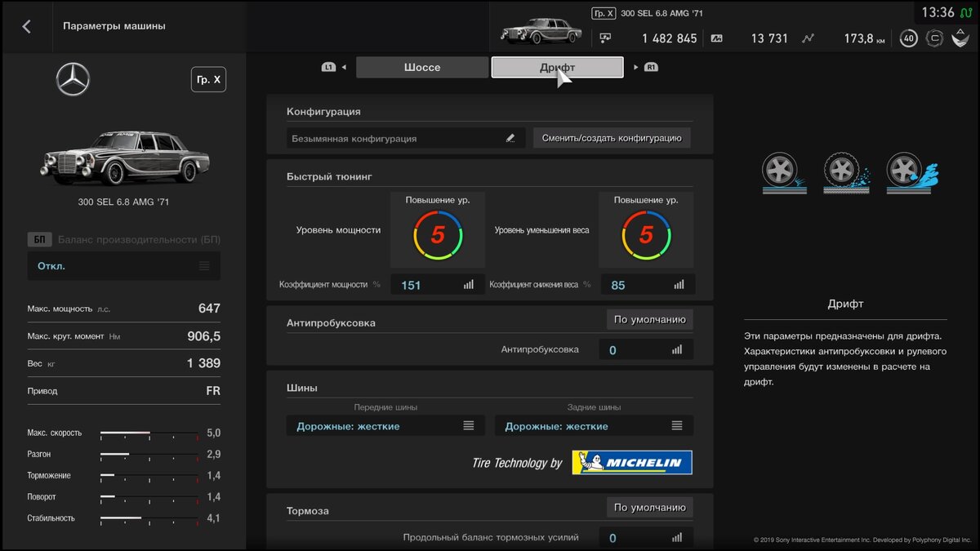Click the Шины section header
This screenshot has width=980, height=551.
click(302, 388)
